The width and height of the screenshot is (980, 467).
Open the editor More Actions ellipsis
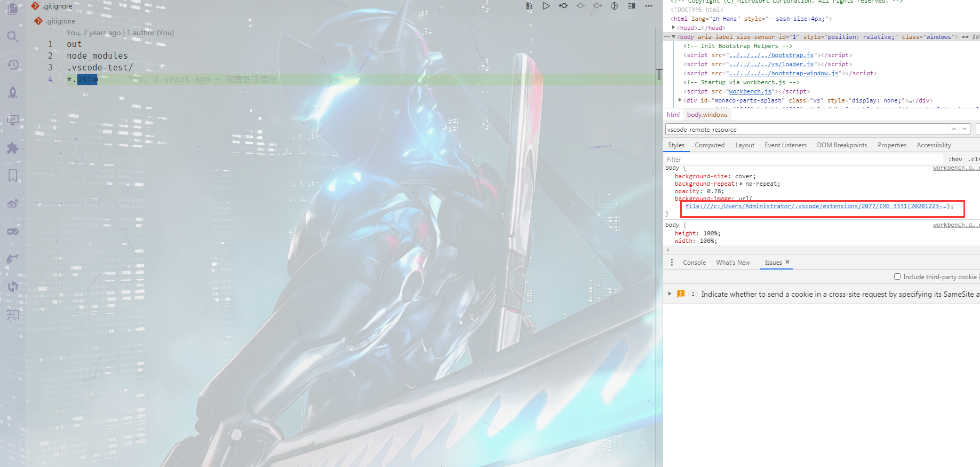(x=649, y=6)
